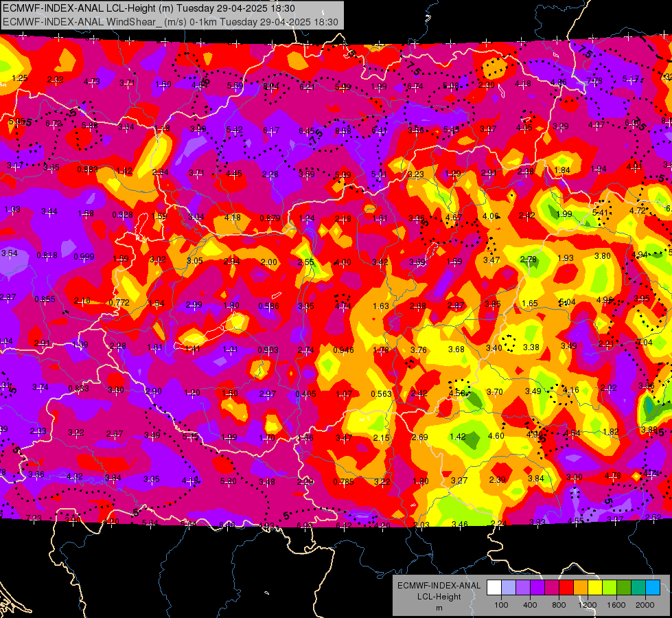Click the grid value '5.59'

click(x=235, y=85)
